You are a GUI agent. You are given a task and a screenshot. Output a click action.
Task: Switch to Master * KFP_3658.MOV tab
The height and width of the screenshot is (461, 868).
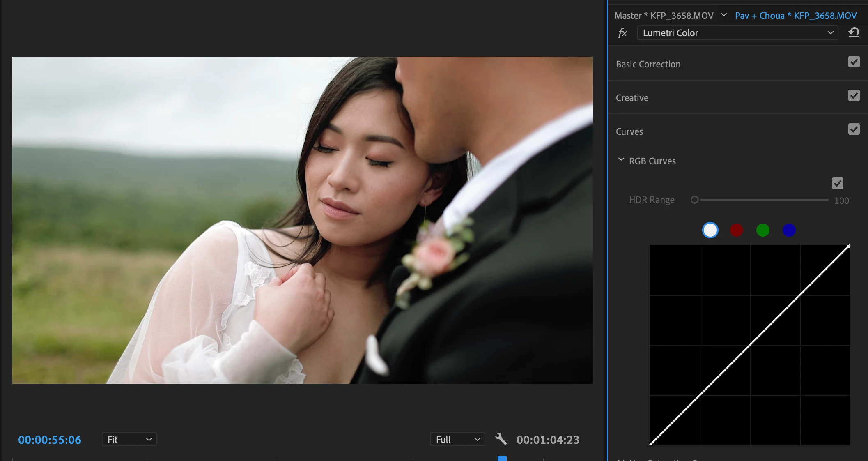(664, 16)
